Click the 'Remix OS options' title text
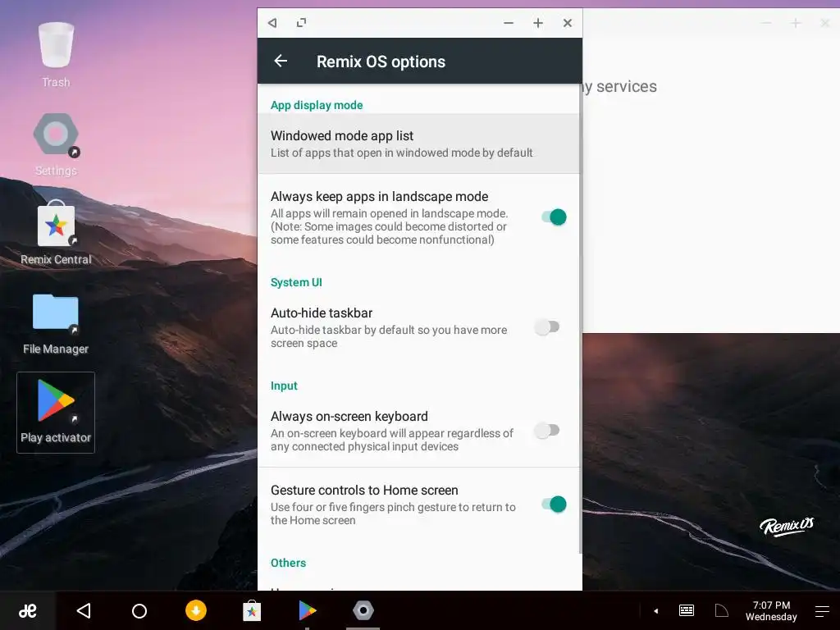The height and width of the screenshot is (630, 840). [381, 62]
